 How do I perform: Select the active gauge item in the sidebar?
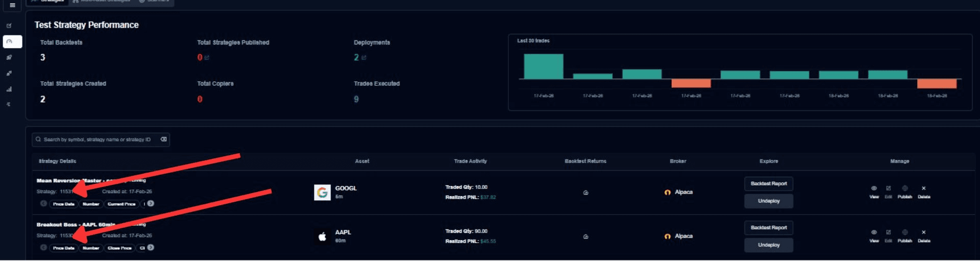pos(12,41)
